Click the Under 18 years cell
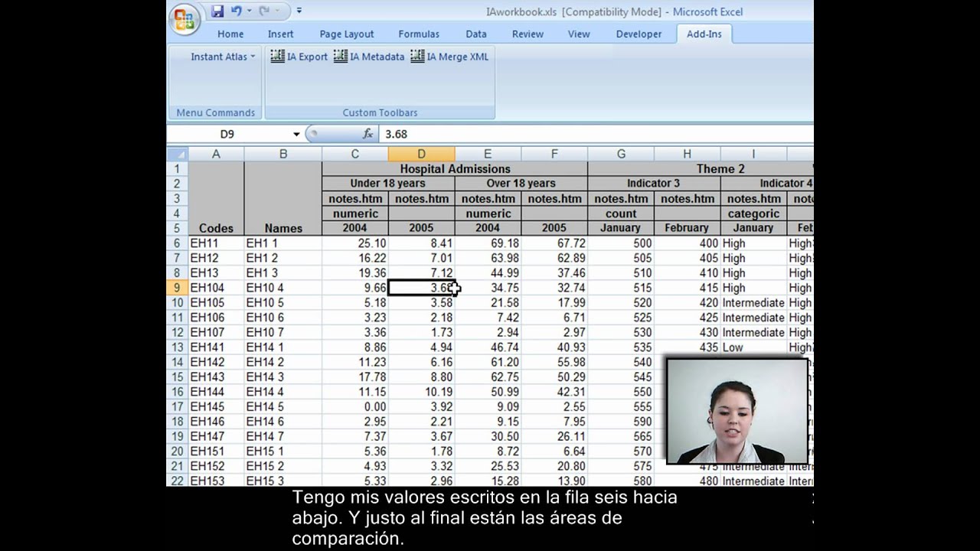 click(x=388, y=184)
